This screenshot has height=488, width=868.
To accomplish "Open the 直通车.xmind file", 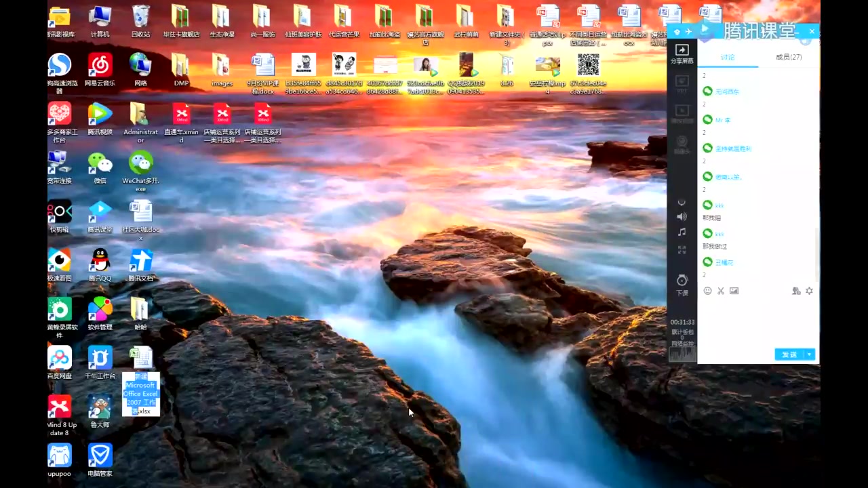I will 181,123.
